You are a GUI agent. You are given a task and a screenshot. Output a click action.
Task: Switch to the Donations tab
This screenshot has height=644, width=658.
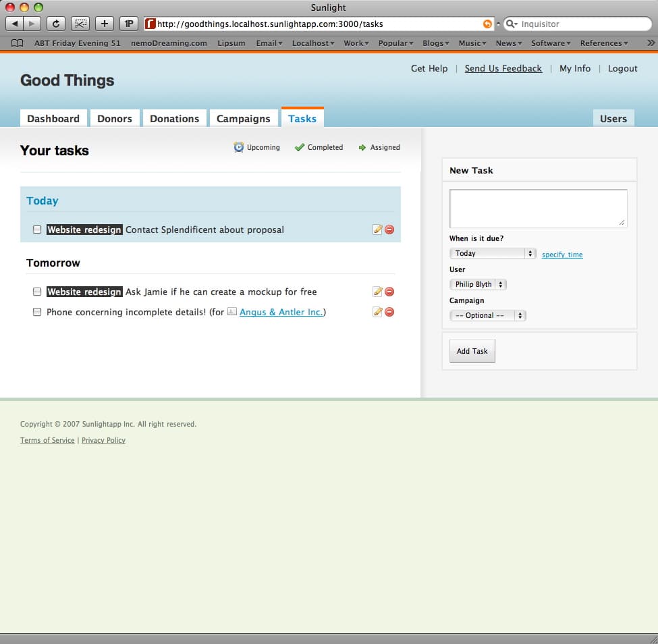174,119
